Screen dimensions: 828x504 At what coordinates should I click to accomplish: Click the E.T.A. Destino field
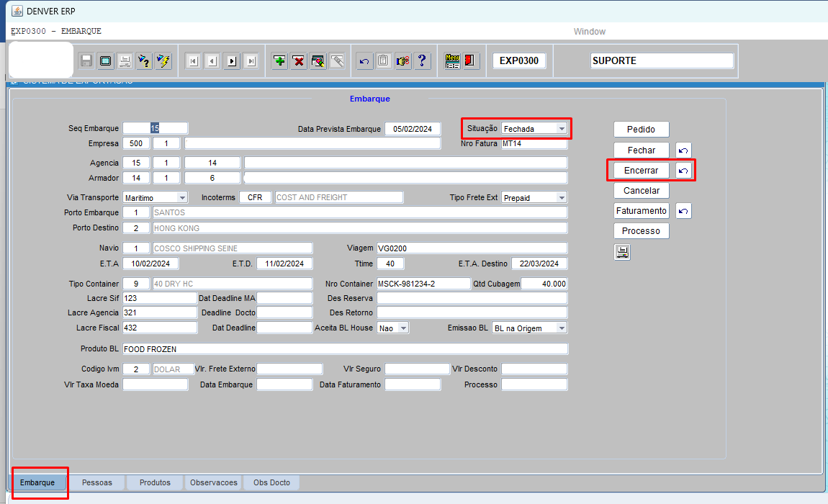coord(539,264)
